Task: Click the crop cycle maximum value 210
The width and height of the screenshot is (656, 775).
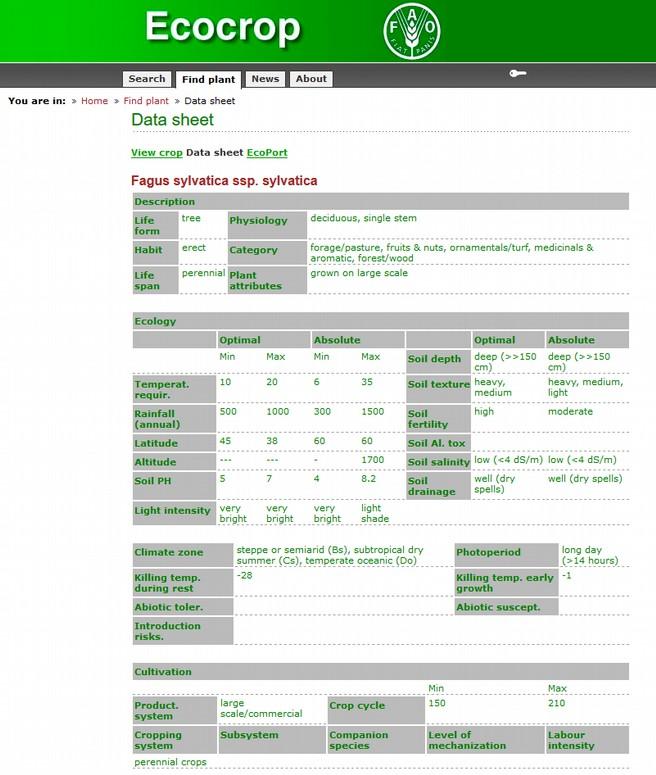Action: point(556,703)
